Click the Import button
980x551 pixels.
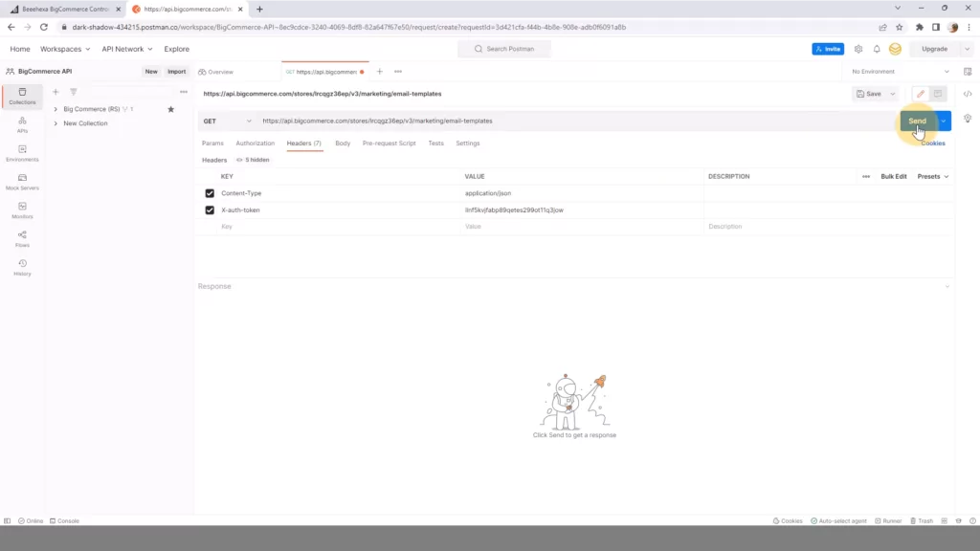tap(176, 72)
